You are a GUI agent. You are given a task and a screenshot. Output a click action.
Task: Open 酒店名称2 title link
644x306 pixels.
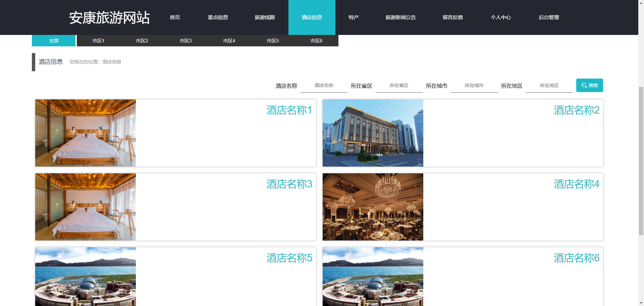coord(577,110)
